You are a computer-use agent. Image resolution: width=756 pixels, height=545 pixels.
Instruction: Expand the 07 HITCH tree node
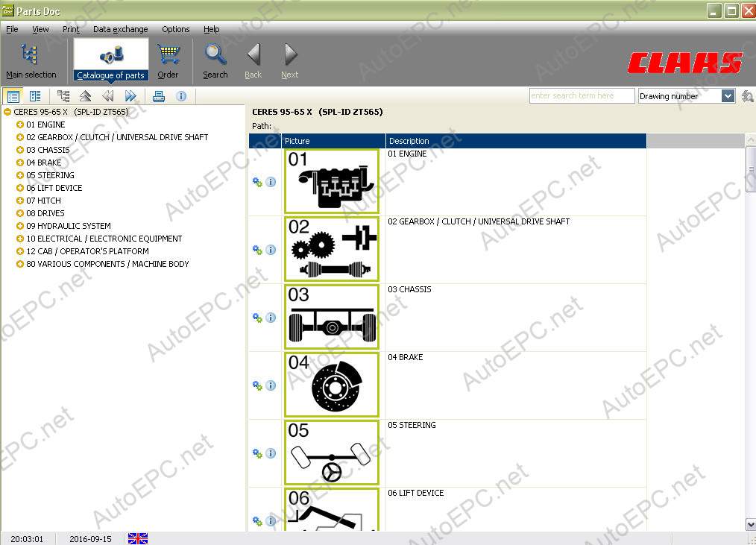(20, 201)
